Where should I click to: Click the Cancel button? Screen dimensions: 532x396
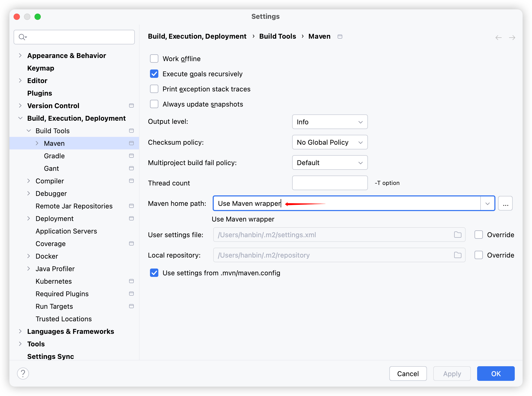(408, 374)
